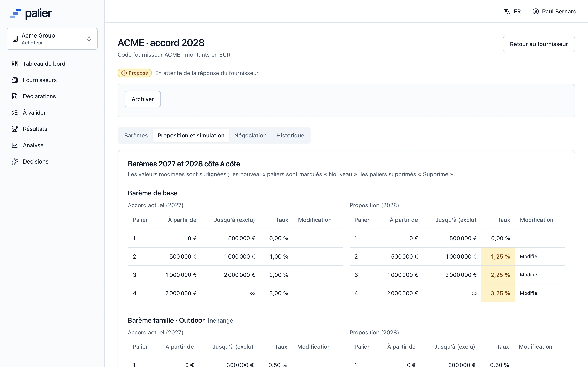Open the Paul Bernard user profile

click(554, 11)
